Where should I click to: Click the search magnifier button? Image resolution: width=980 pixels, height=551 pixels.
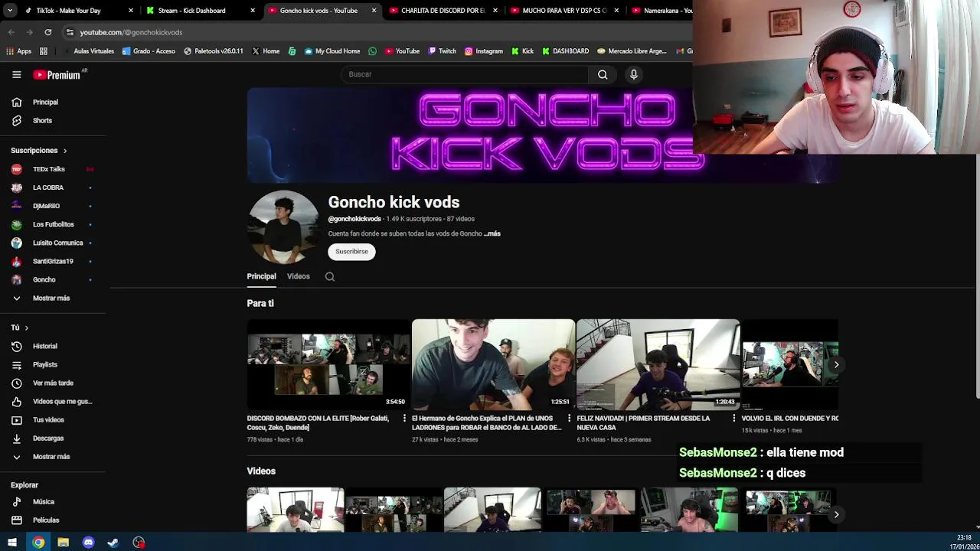point(603,74)
